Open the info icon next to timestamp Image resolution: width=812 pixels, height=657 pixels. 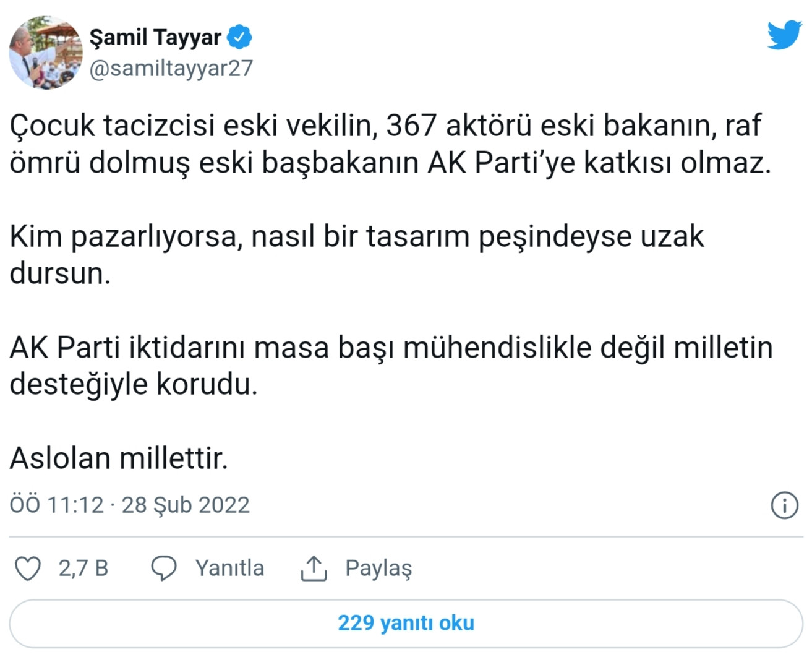785,505
